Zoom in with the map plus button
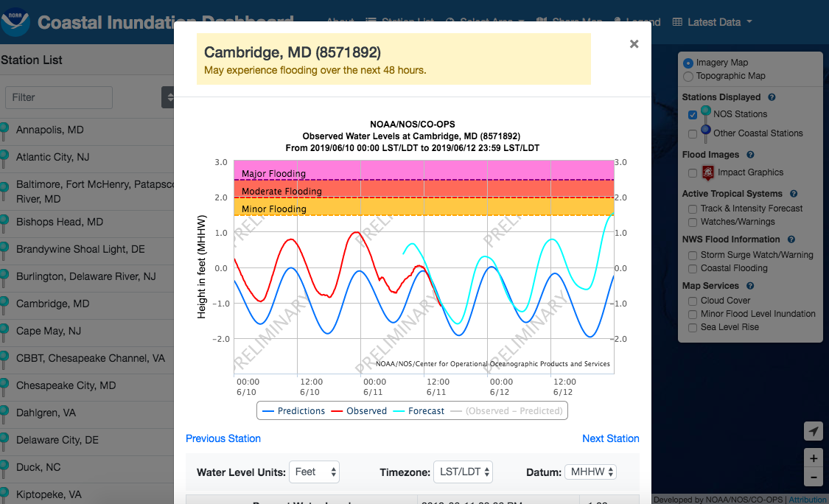The height and width of the screenshot is (504, 829). point(813,458)
